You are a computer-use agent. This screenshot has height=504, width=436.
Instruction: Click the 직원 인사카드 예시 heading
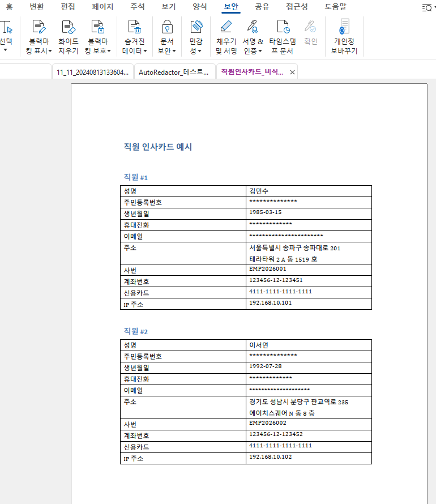[158, 147]
